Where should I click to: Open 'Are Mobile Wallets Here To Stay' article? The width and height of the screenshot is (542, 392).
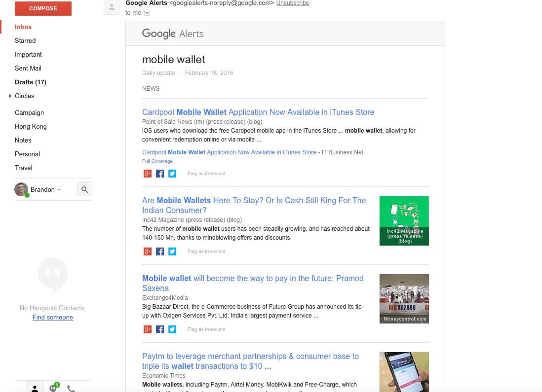click(254, 205)
